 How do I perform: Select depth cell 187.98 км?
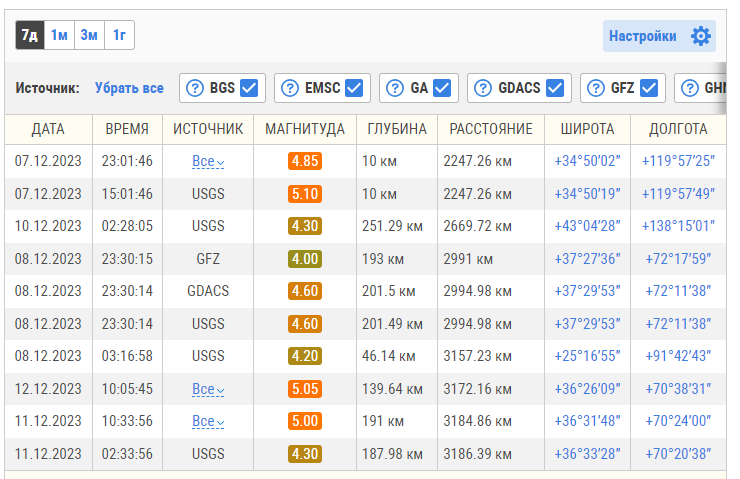tap(392, 454)
